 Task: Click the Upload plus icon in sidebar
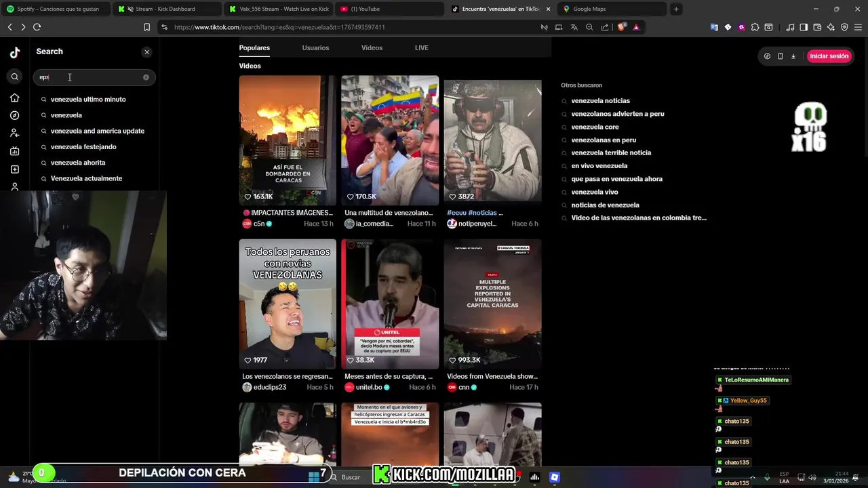(x=15, y=169)
